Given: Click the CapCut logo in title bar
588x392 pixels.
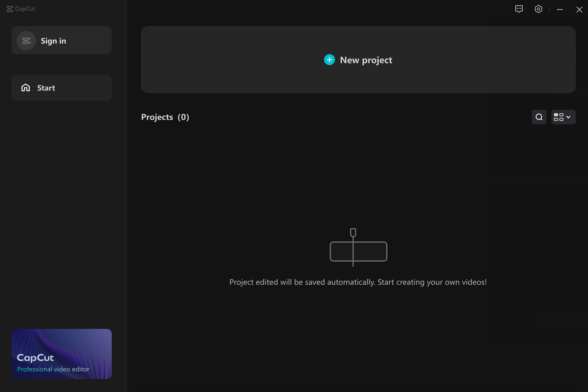Looking at the screenshot, I should (21, 9).
